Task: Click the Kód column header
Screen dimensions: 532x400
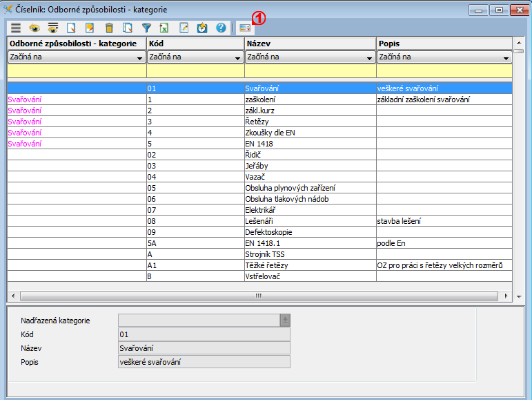Action: 195,44
